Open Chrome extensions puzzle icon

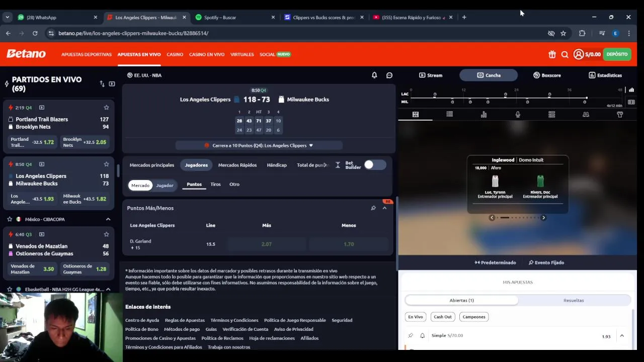(x=582, y=33)
